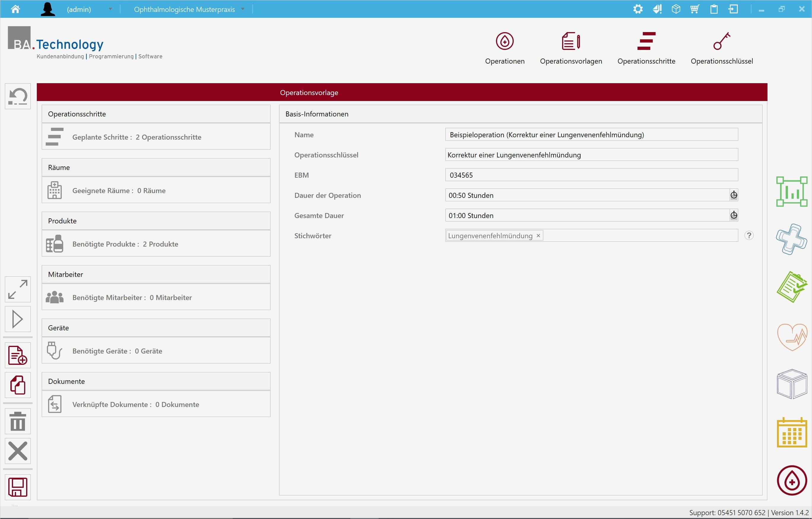Click into the EBM input field

click(591, 175)
